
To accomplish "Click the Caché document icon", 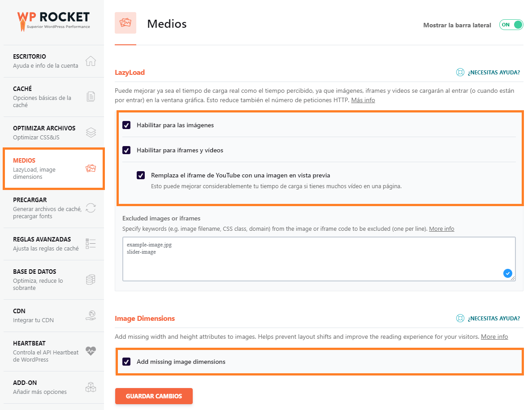I will tap(91, 97).
